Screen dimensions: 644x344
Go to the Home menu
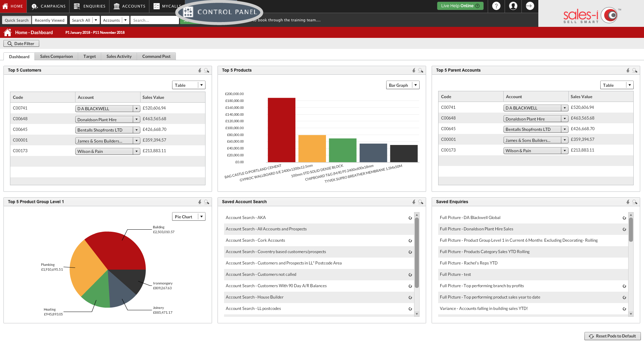[x=13, y=6]
